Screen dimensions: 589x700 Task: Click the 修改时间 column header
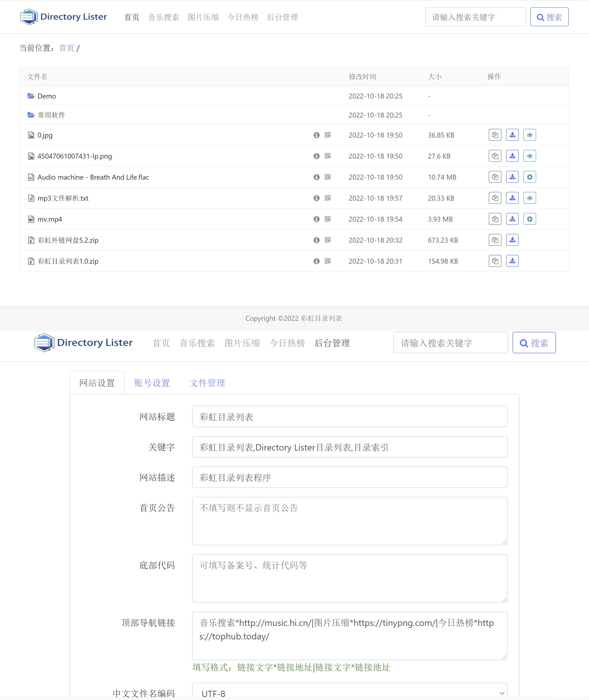click(x=362, y=77)
